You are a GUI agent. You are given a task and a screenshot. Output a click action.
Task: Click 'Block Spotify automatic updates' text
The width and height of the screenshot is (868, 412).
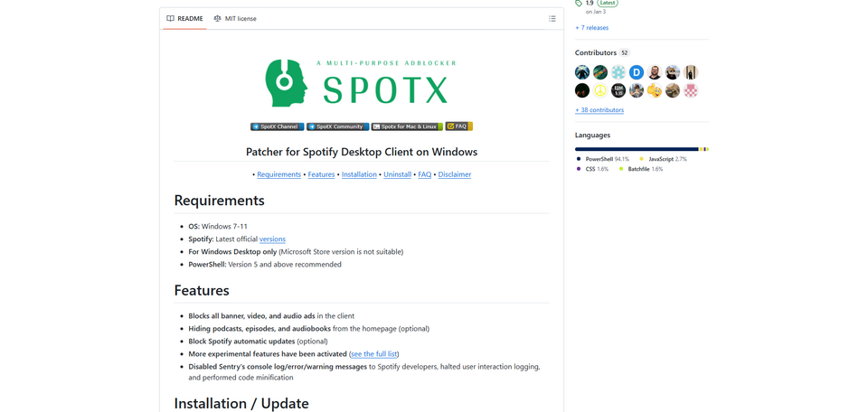pos(241,342)
